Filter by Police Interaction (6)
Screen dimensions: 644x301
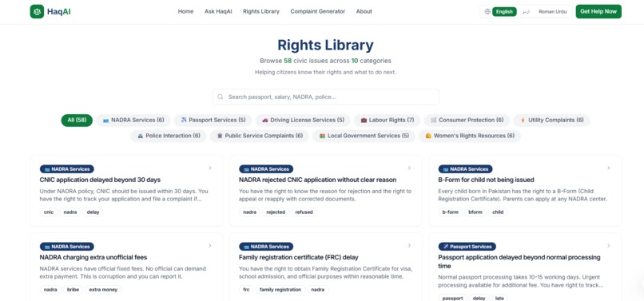(169, 136)
